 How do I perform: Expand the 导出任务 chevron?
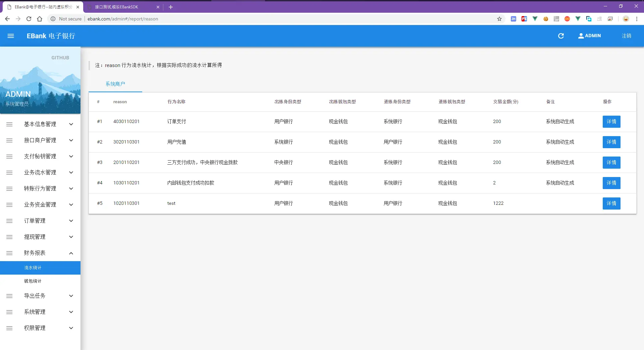(71, 296)
